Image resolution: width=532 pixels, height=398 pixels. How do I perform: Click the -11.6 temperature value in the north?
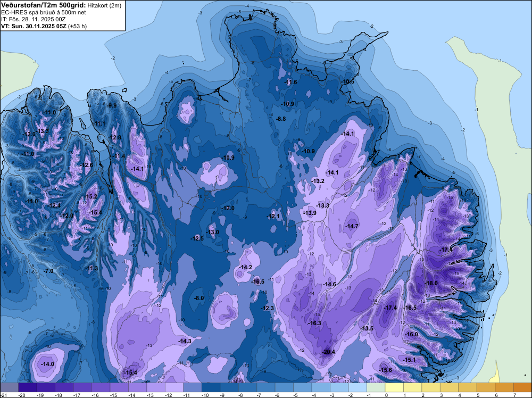[x=290, y=82]
